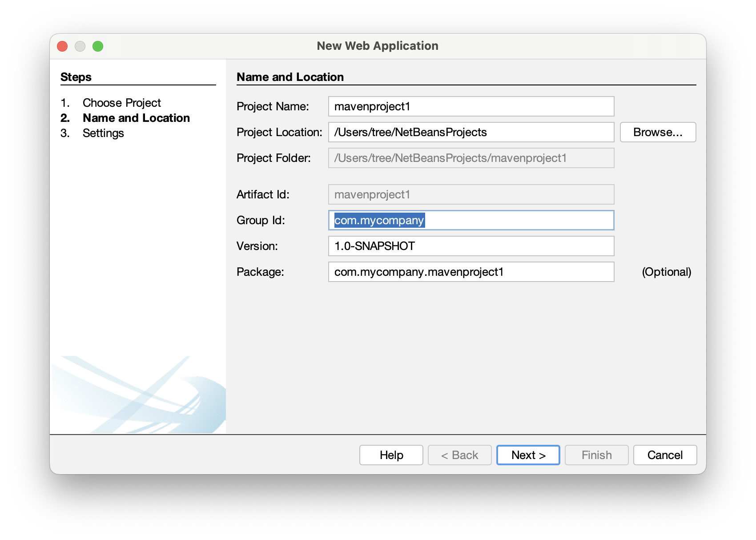Select the Choose Project step
Viewport: 756px width, 540px height.
[122, 103]
